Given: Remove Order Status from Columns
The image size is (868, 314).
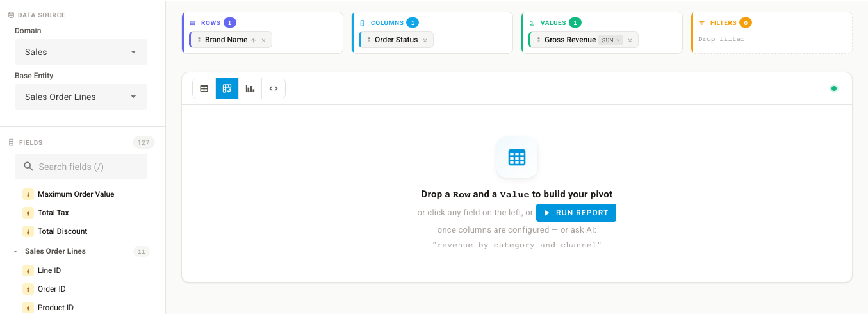Looking at the screenshot, I should tap(425, 40).
